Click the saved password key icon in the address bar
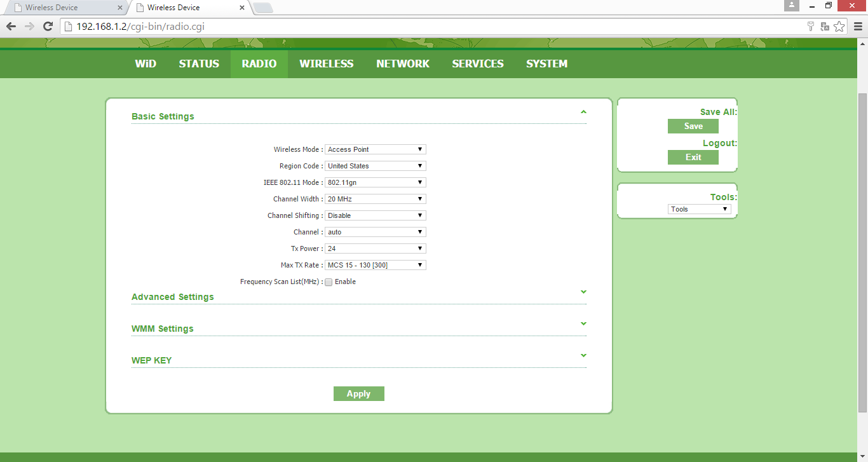This screenshot has height=462, width=868. (x=810, y=26)
